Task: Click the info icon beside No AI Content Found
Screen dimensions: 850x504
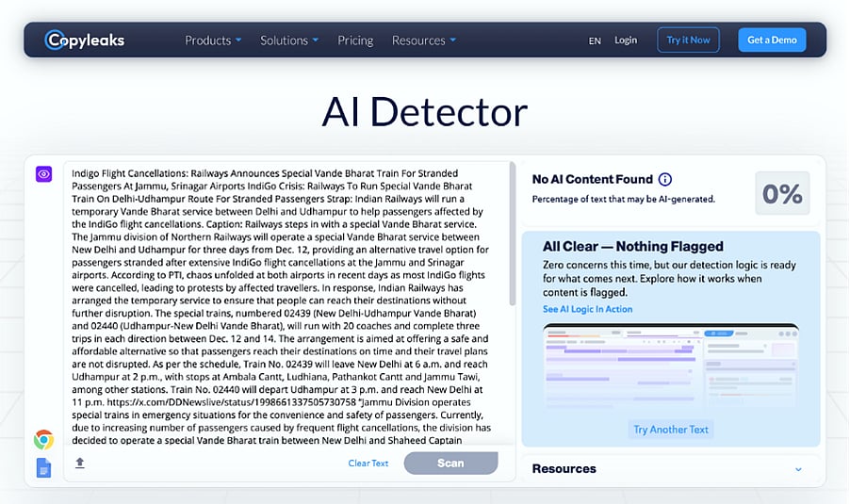Action: [x=665, y=179]
